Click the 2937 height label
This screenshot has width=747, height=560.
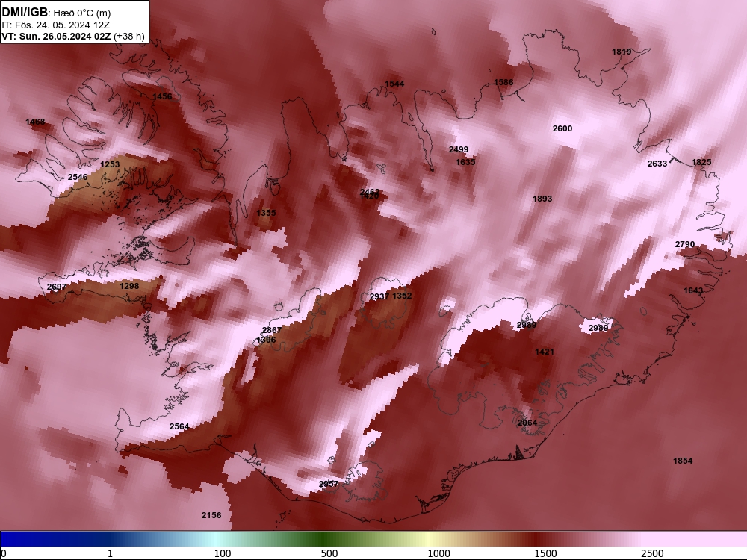379,296
